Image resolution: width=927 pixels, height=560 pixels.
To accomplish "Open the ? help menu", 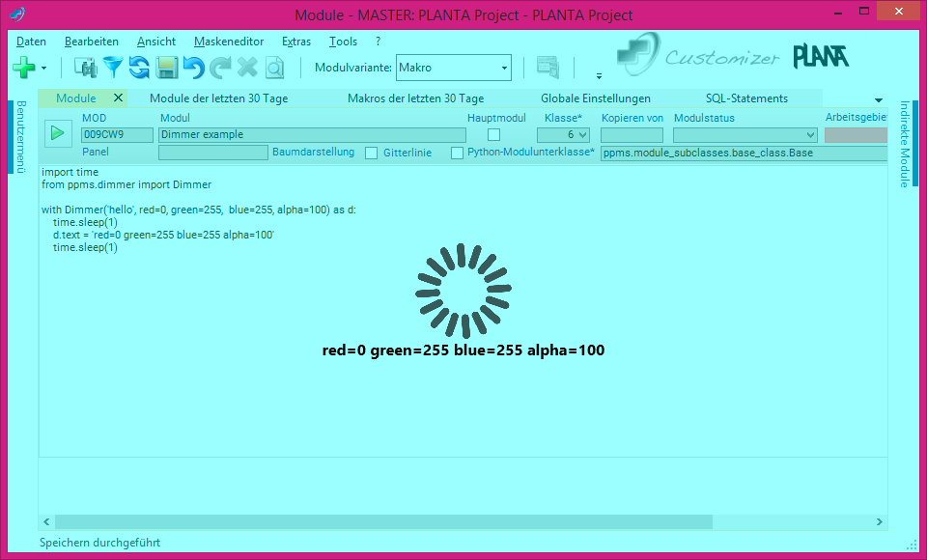I will click(378, 42).
